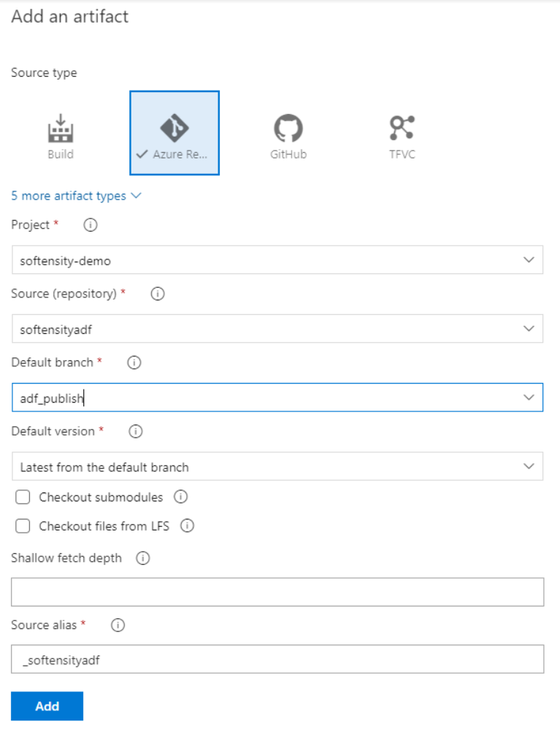Open the Default version dropdown
The width and height of the screenshot is (560, 730).
click(277, 466)
